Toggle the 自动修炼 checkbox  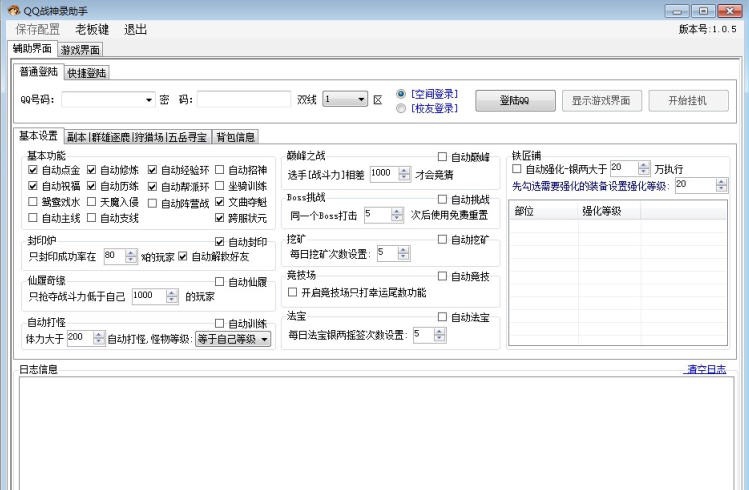92,170
